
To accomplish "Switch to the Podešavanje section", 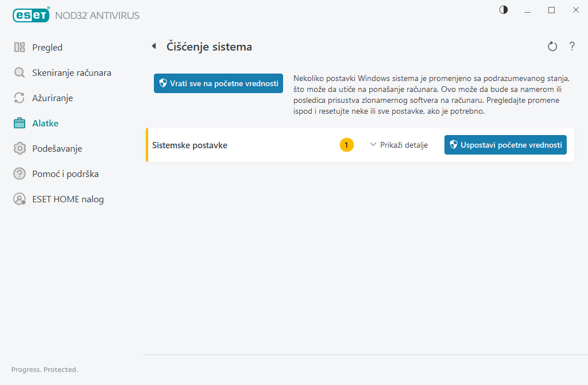I will click(x=57, y=149).
